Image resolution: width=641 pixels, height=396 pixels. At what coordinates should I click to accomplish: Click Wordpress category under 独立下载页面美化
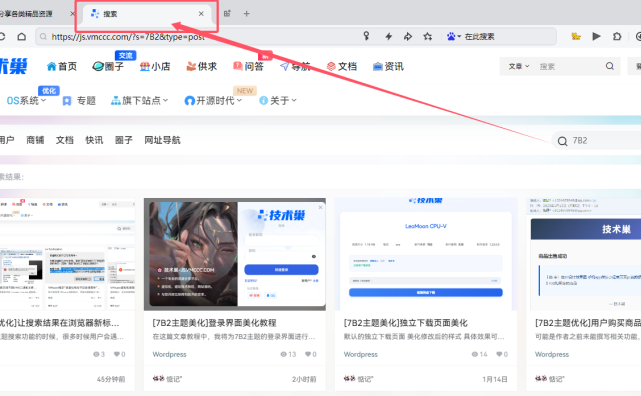point(361,354)
